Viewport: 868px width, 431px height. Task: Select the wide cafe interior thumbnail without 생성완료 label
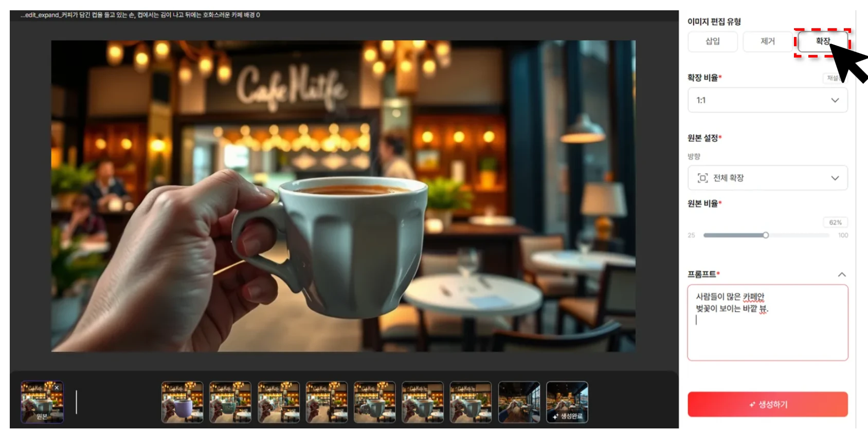(x=519, y=402)
